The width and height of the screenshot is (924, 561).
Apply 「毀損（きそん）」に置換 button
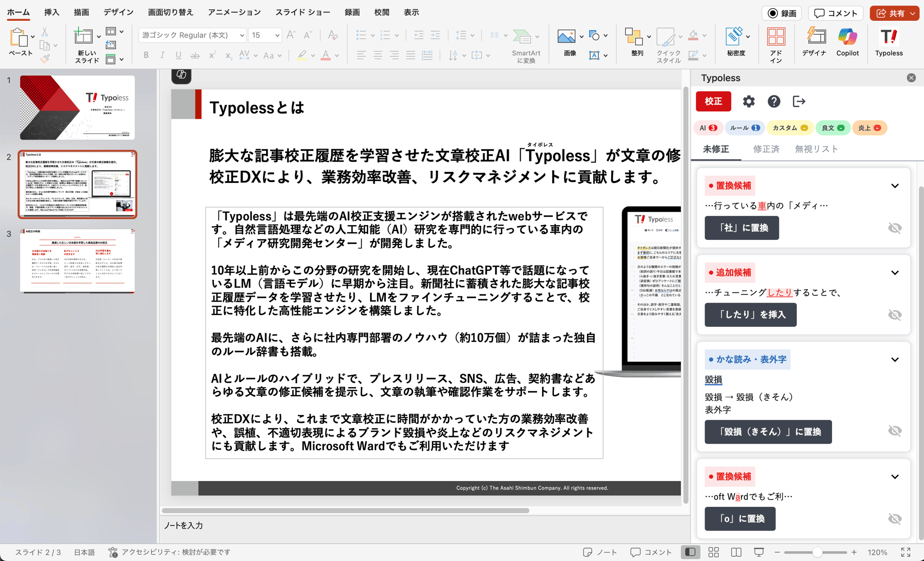pos(768,432)
